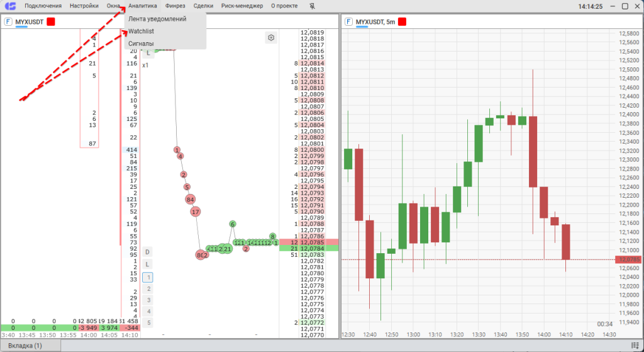Screen dimensions: 644x352
Task: Click the red trade bubble labeled 84
Action: [190, 200]
